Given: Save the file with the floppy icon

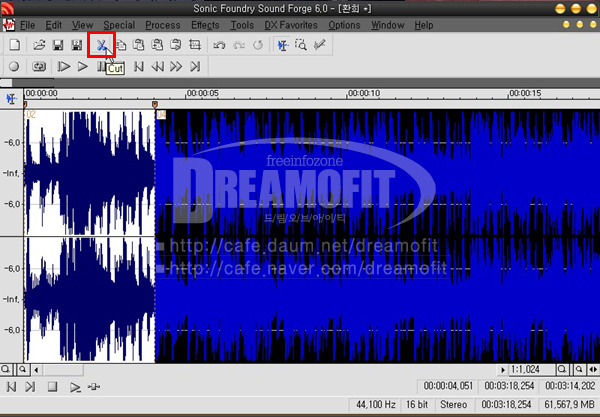Looking at the screenshot, I should [58, 45].
